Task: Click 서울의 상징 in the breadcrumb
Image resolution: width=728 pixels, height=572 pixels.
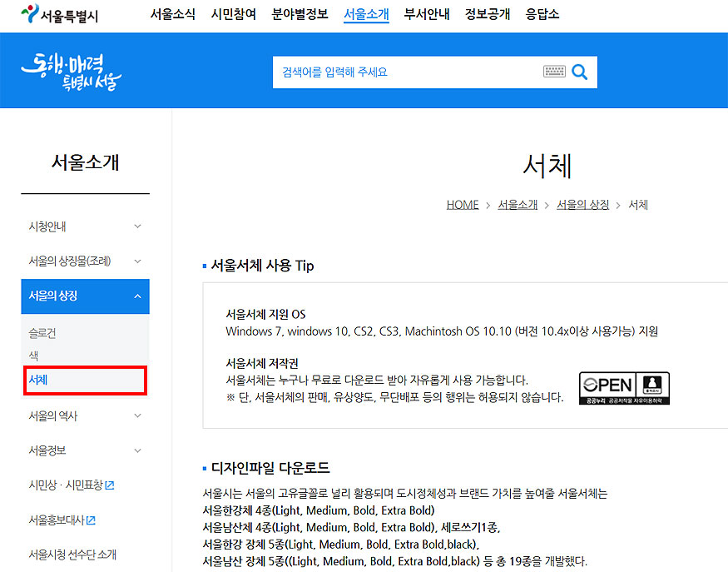Action: (x=582, y=205)
